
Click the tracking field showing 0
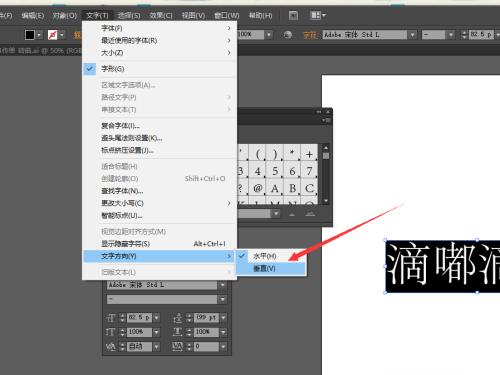(206, 347)
